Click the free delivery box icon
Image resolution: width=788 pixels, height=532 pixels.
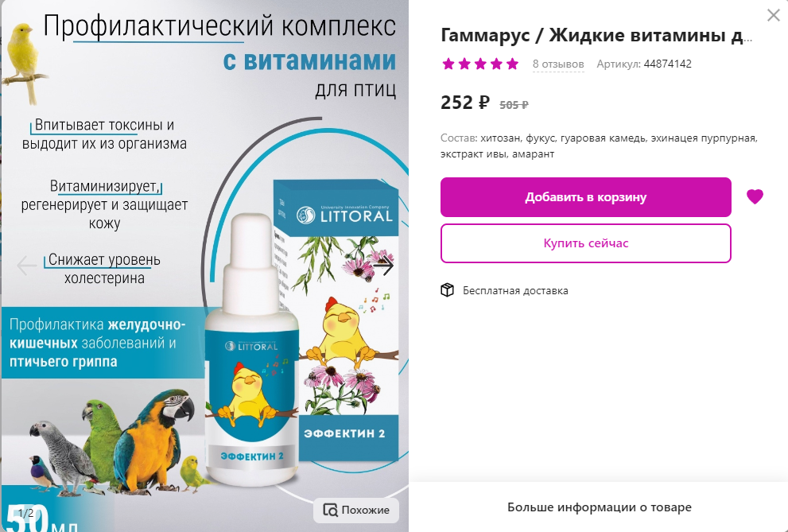click(447, 290)
